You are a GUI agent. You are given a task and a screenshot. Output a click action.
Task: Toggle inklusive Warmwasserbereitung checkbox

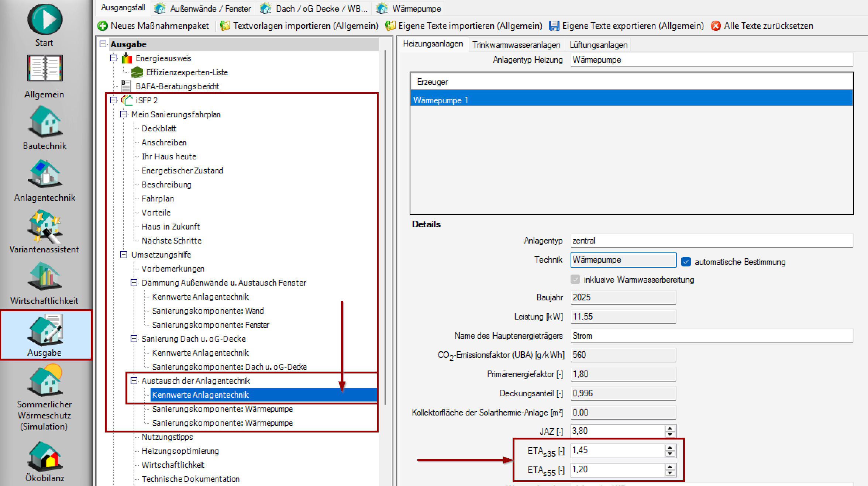tap(575, 279)
